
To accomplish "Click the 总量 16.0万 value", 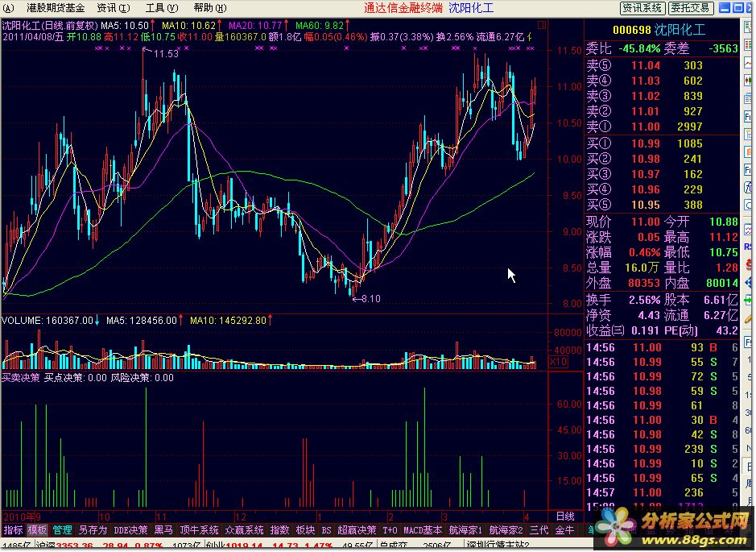I will pyautogui.click(x=642, y=268).
